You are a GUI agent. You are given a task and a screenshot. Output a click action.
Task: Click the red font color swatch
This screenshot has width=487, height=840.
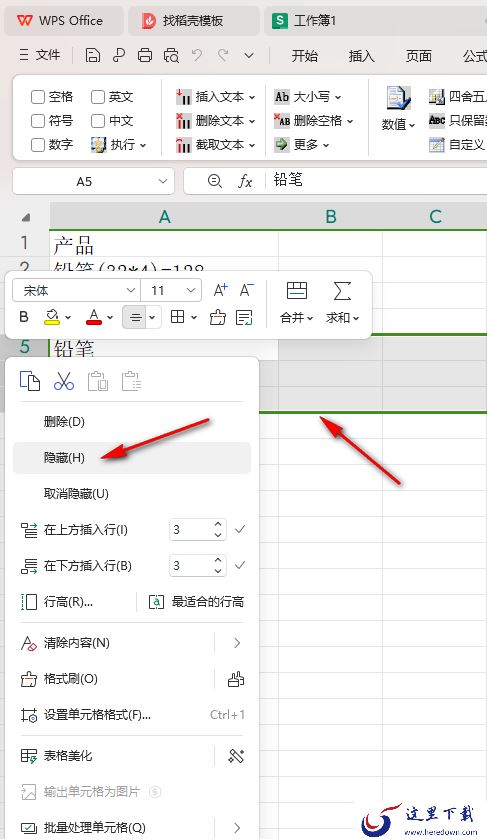pos(94,317)
